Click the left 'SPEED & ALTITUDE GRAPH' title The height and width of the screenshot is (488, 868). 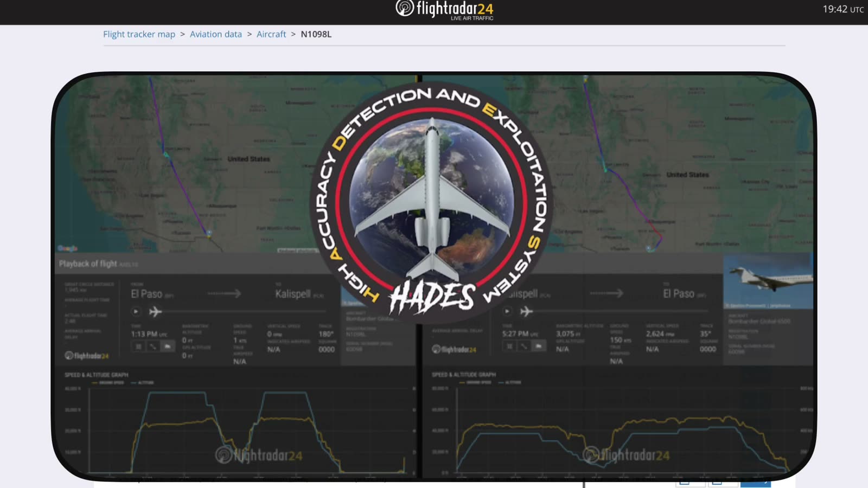pos(97,375)
